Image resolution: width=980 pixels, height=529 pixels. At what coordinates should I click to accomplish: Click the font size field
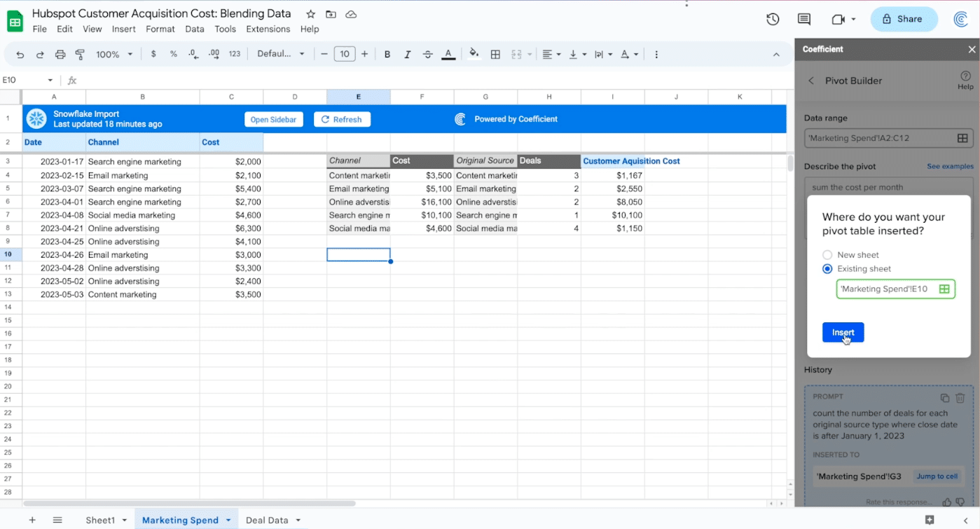click(344, 54)
